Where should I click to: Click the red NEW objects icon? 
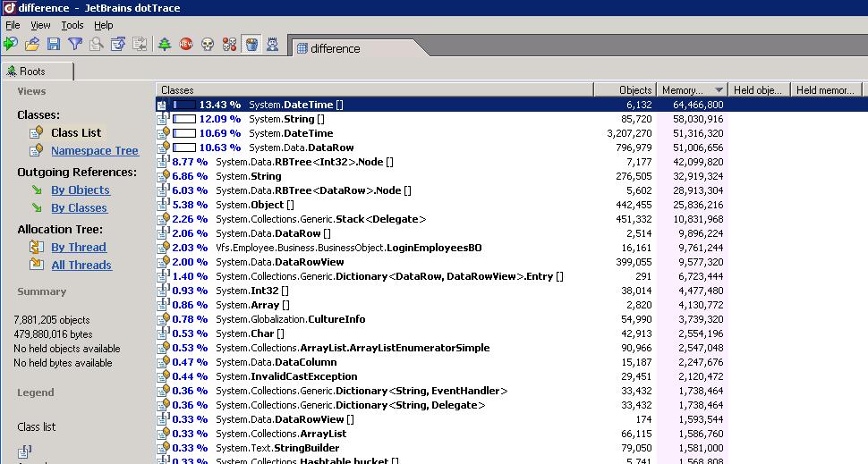[186, 44]
